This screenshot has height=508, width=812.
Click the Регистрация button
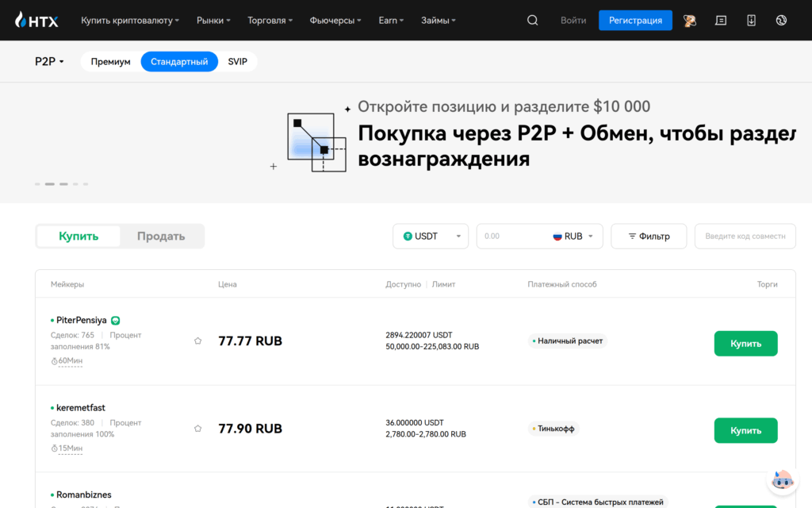coord(635,20)
